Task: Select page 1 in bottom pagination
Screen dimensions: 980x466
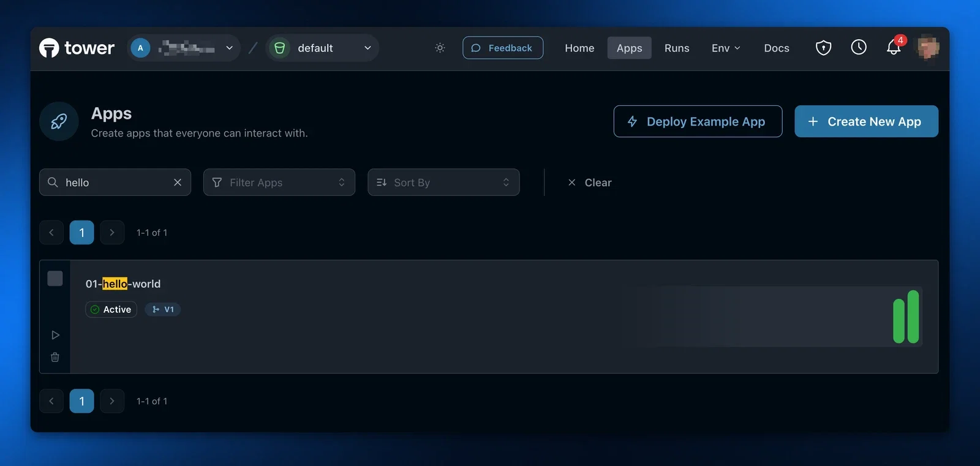Action: (x=81, y=401)
